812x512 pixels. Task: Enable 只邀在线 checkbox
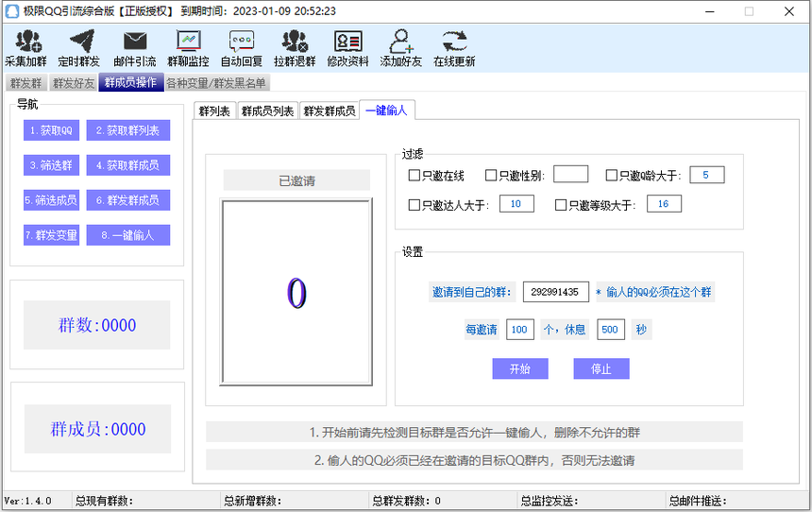[x=414, y=175]
